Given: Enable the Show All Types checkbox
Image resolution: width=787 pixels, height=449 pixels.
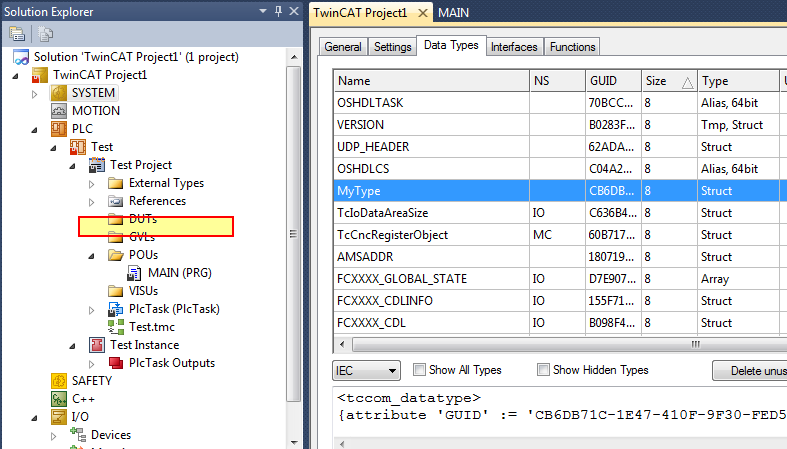Looking at the screenshot, I should point(419,370).
